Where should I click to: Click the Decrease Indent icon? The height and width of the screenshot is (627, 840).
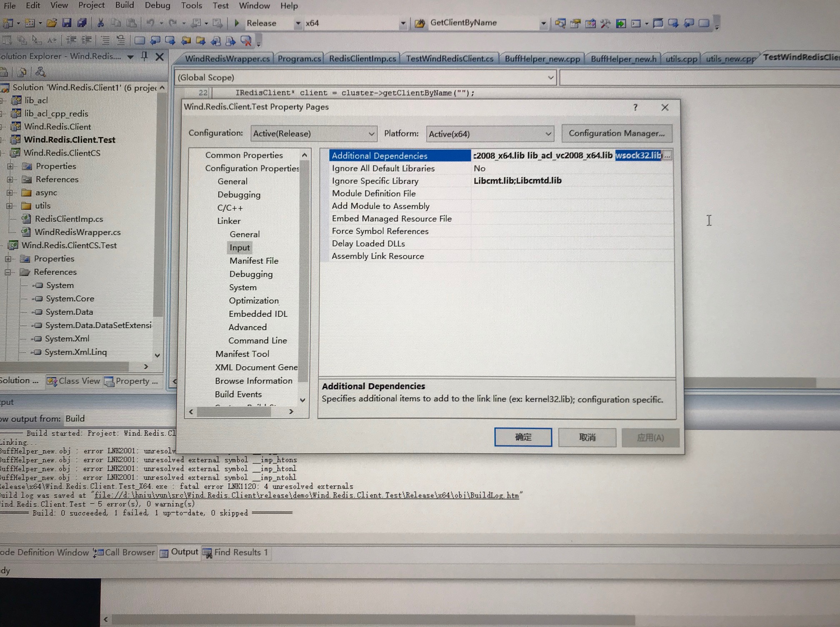[71, 40]
